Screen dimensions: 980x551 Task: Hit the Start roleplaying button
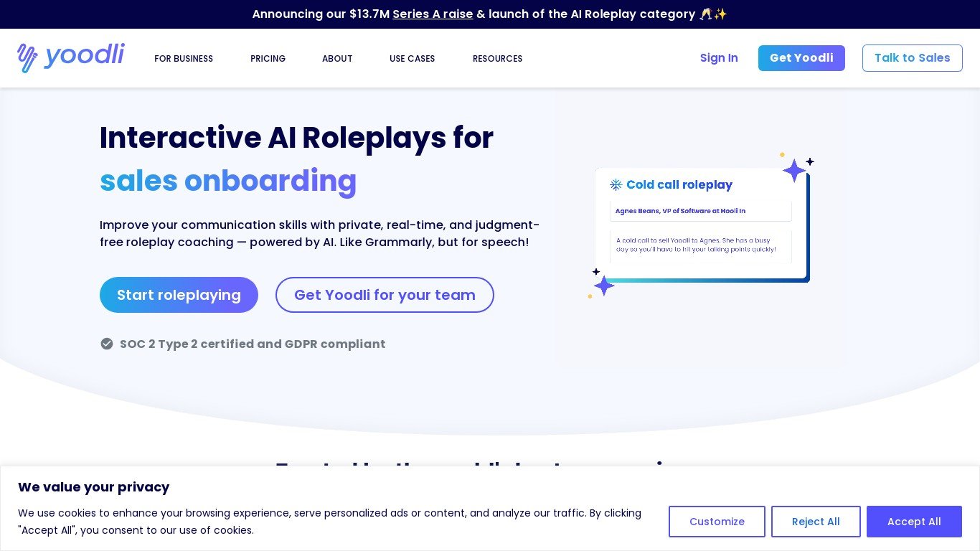pos(179,295)
